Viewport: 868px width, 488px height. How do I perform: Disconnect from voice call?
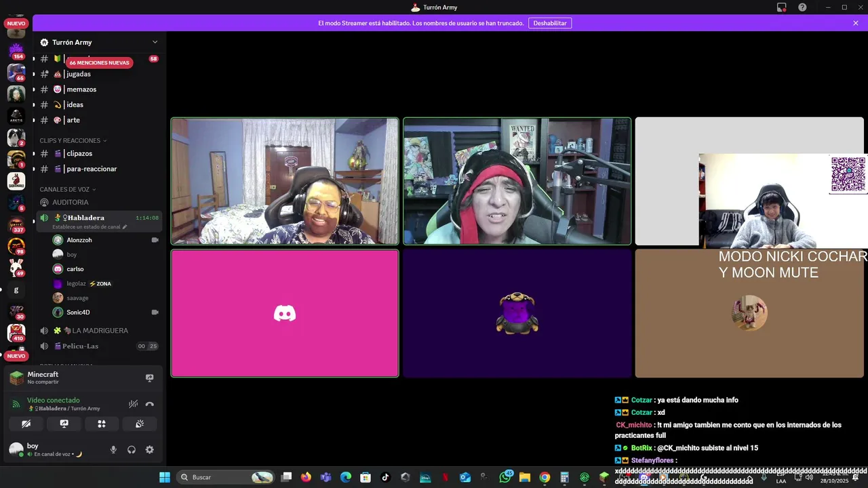tap(150, 404)
